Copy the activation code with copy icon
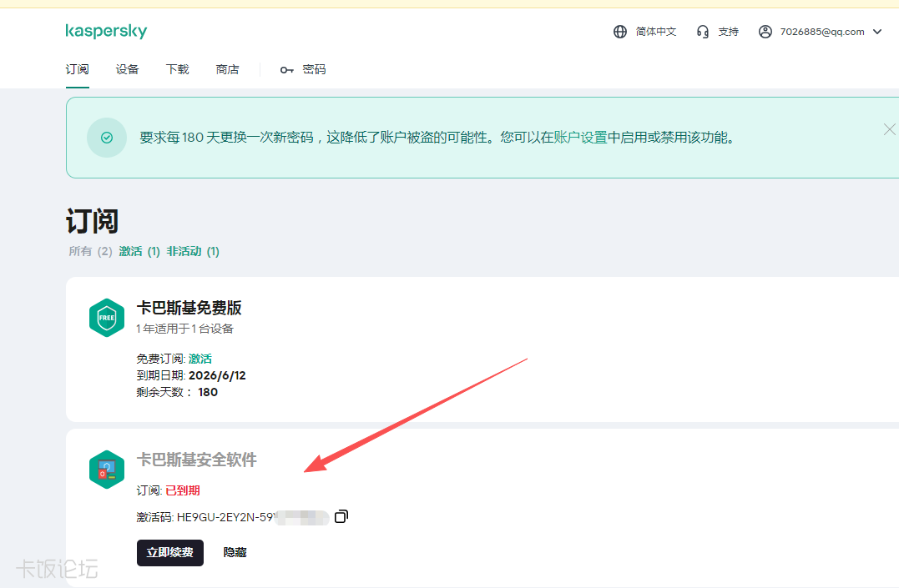The height and width of the screenshot is (588, 899). 341,517
